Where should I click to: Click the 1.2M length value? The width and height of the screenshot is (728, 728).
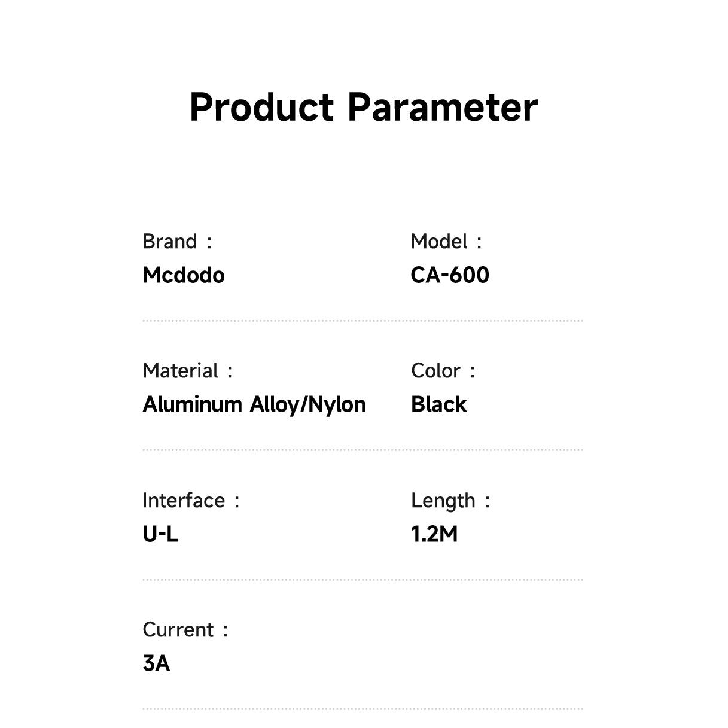tap(434, 534)
